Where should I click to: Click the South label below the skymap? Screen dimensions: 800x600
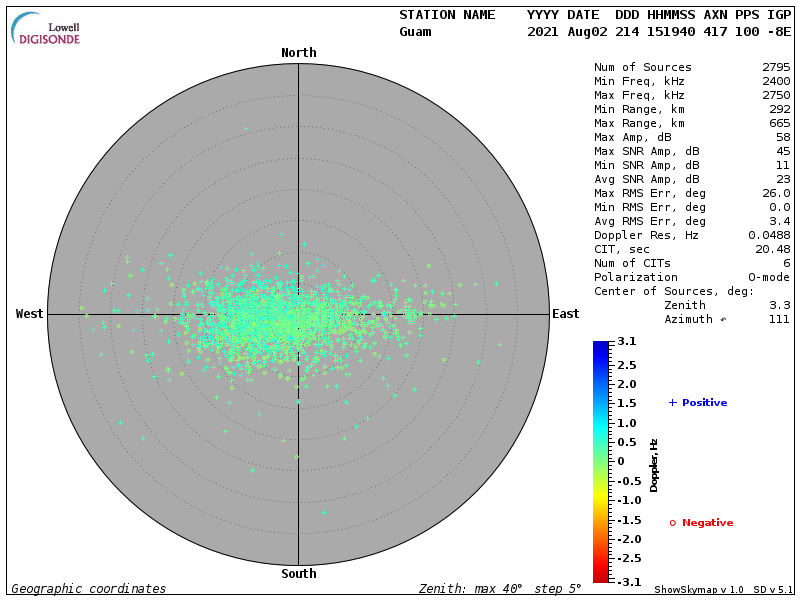point(298,574)
